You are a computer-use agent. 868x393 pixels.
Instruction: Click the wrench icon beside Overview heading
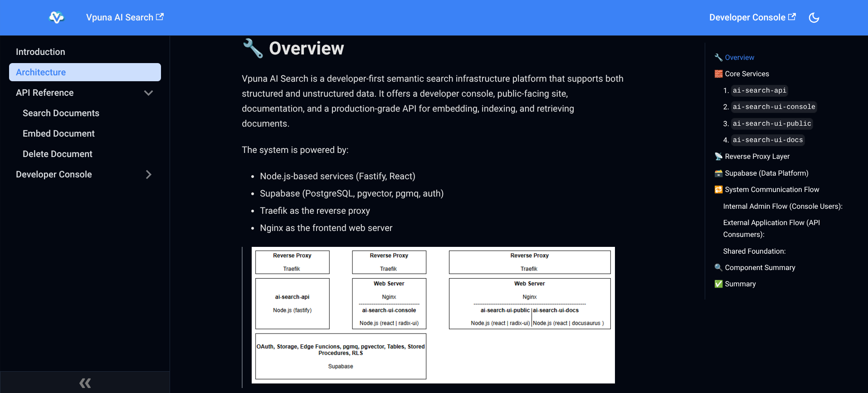coord(253,48)
